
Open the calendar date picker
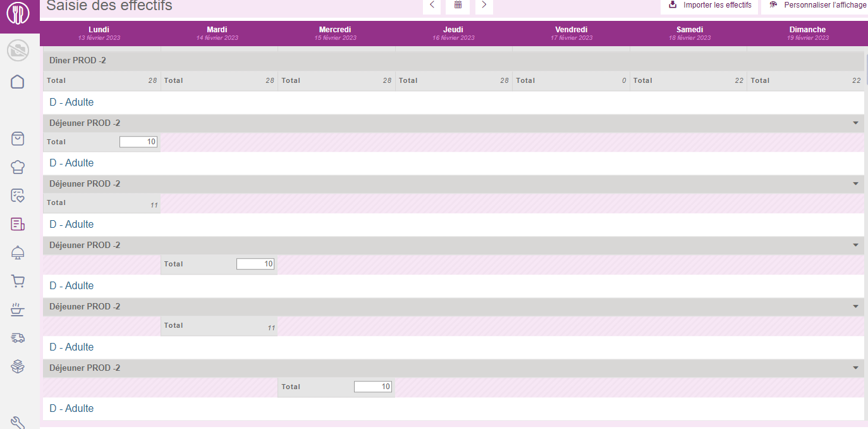click(458, 5)
